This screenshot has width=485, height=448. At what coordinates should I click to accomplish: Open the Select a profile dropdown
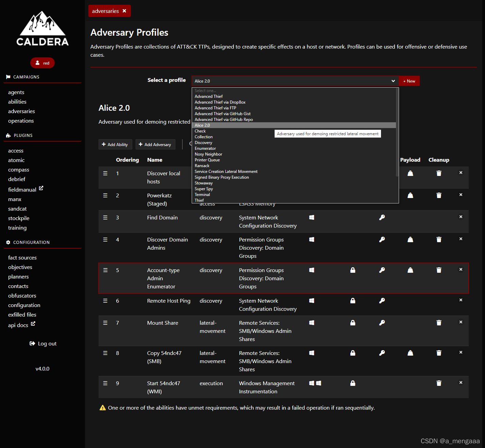click(294, 81)
